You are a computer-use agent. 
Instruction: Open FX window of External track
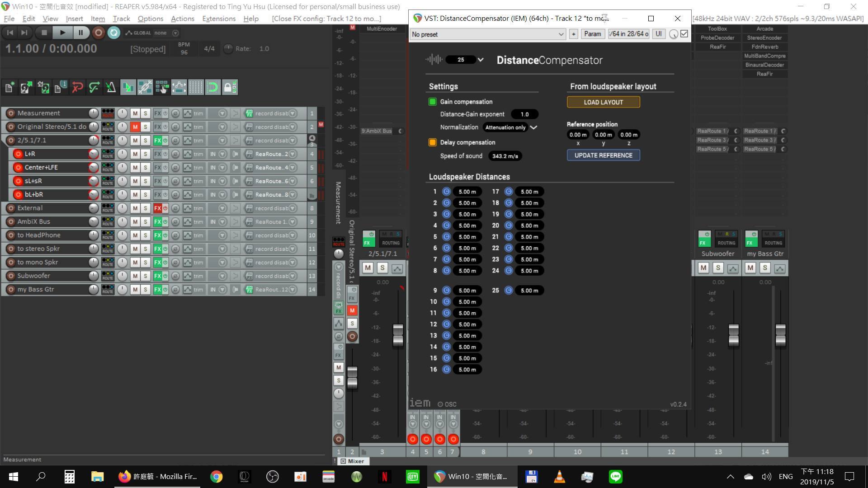[x=157, y=208]
